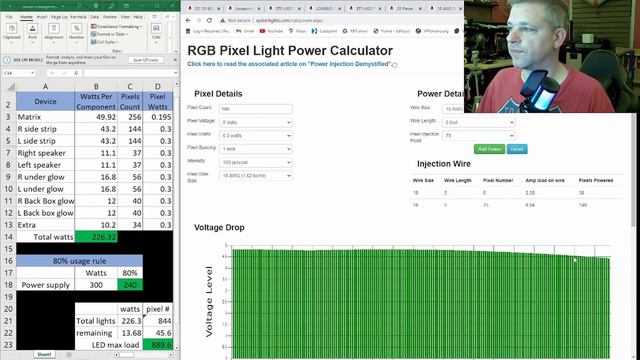Open the Login Required bookmark
The image size is (640, 360).
point(208,31)
